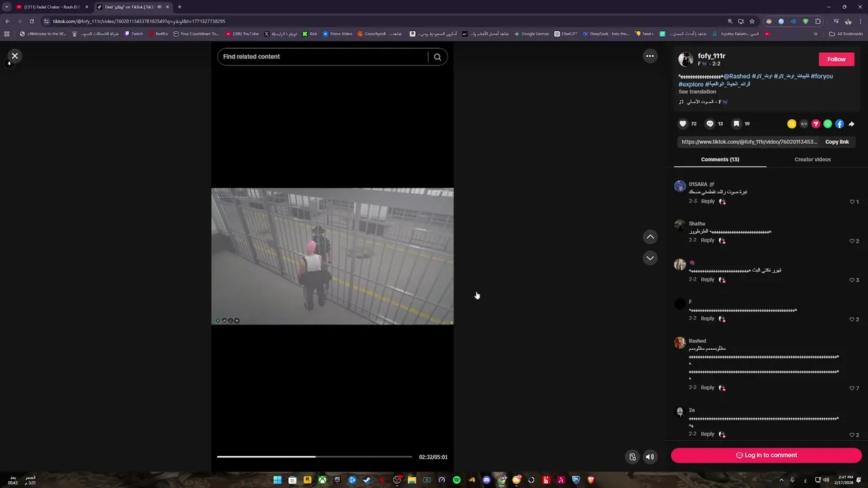Go to the next video
Viewport: 868px width, 488px height.
(650, 258)
